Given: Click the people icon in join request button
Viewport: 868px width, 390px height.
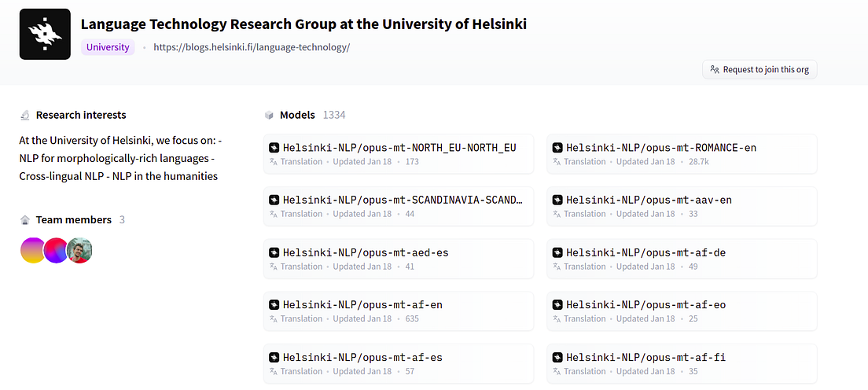Looking at the screenshot, I should point(715,70).
